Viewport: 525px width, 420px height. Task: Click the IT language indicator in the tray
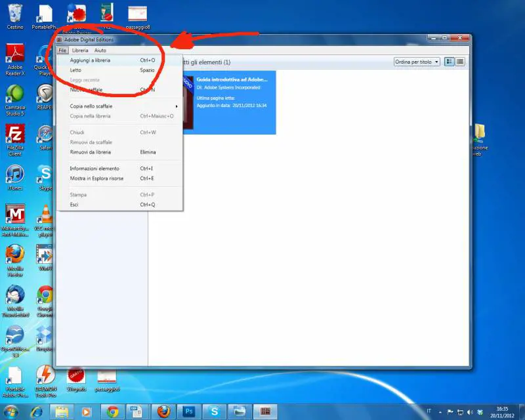point(429,411)
